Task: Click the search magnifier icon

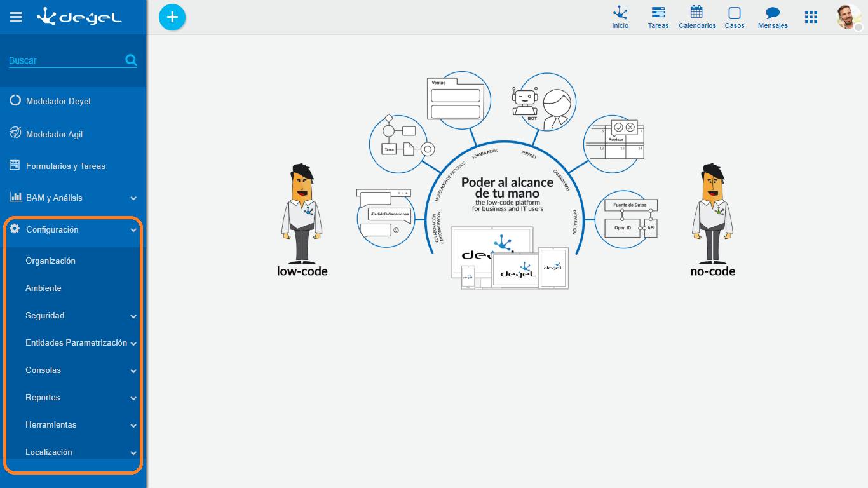Action: (x=131, y=60)
